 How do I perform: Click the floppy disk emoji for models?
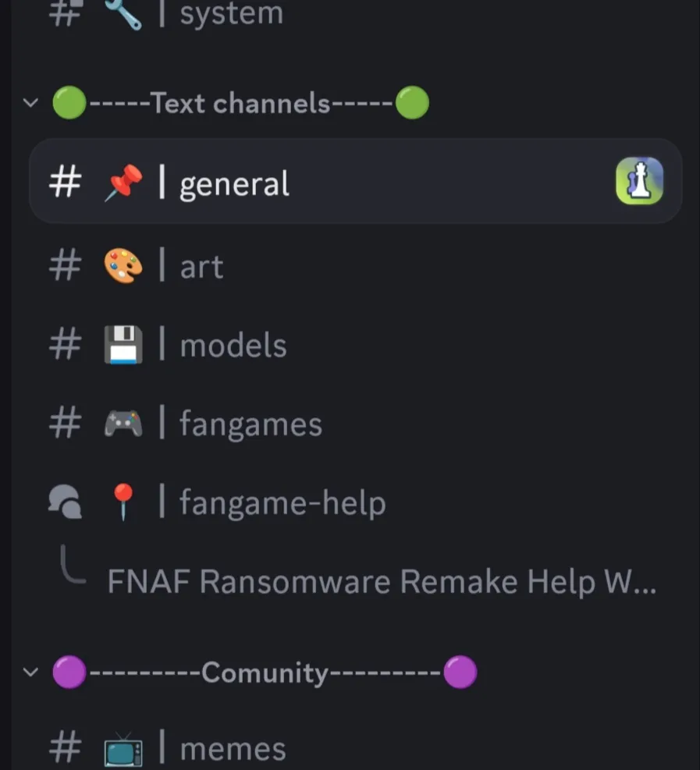(x=123, y=345)
